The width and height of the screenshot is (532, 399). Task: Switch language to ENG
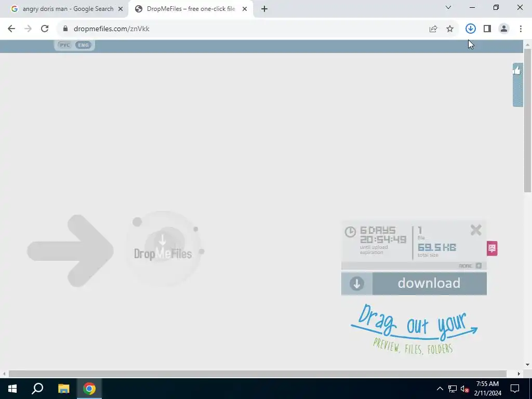tap(83, 45)
